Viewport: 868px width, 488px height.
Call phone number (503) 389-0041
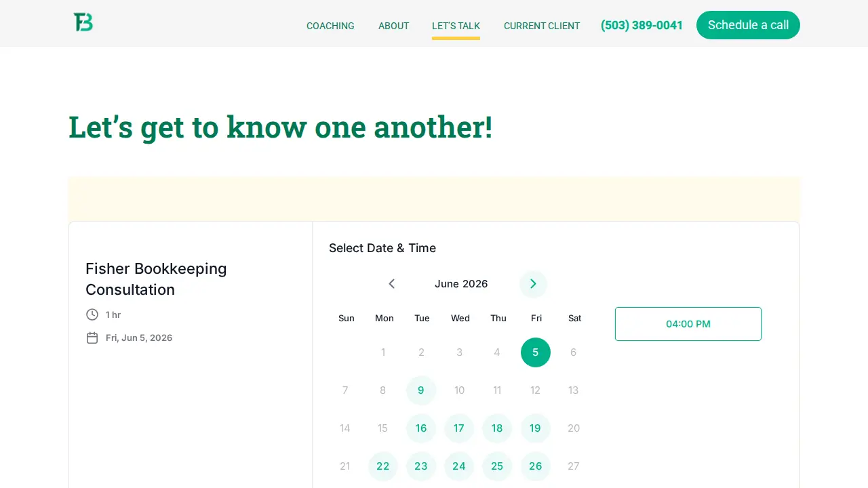click(642, 25)
